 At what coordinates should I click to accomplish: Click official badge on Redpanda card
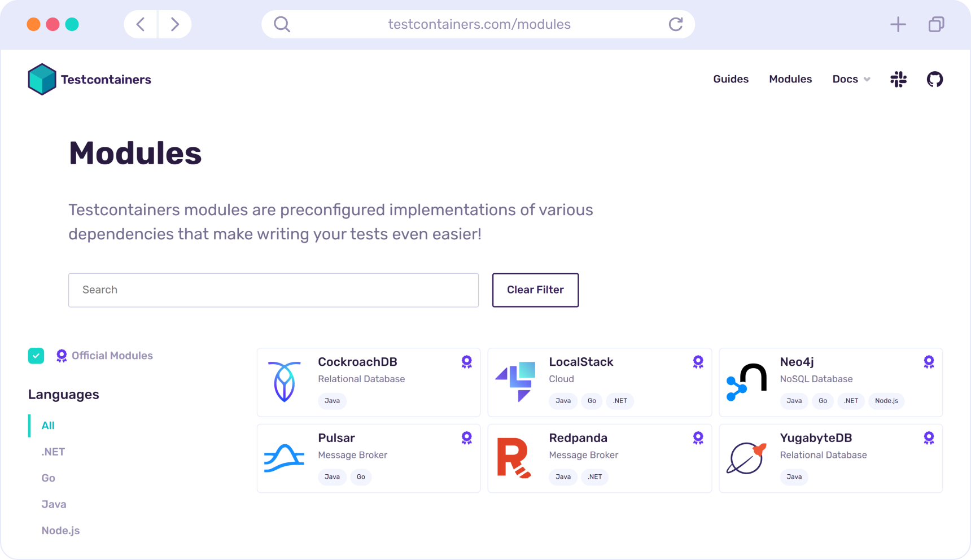[x=698, y=438]
